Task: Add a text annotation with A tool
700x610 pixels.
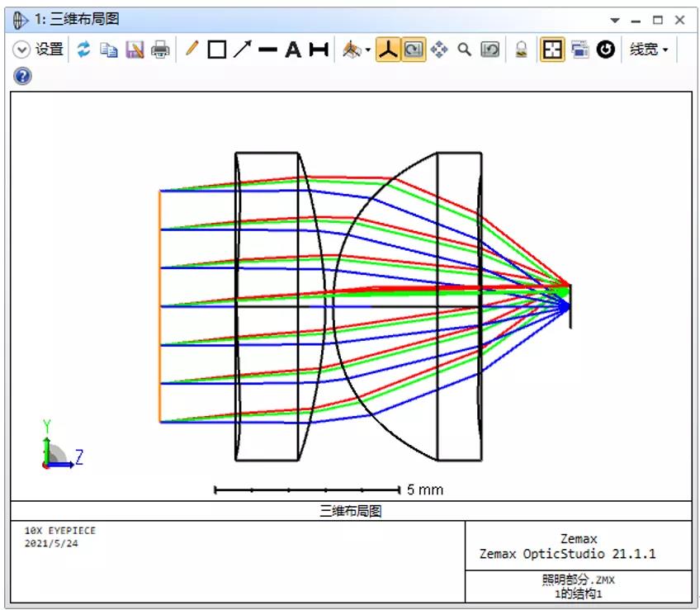Action: point(293,50)
